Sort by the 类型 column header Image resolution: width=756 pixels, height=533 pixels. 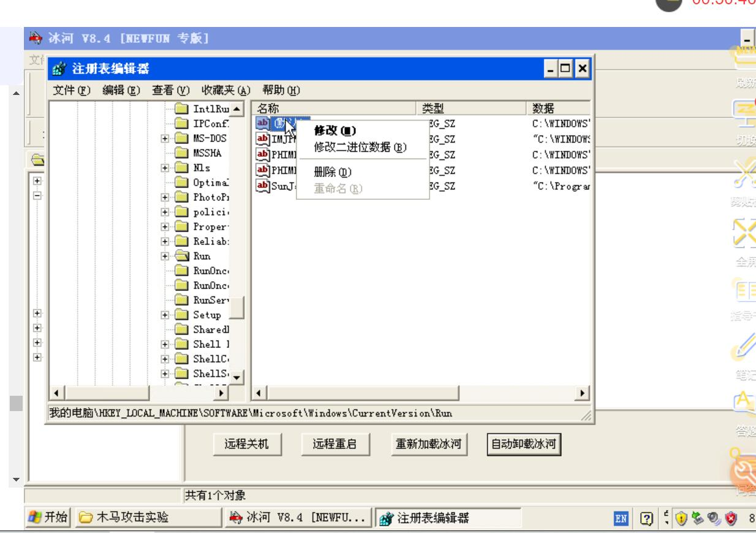pos(471,109)
